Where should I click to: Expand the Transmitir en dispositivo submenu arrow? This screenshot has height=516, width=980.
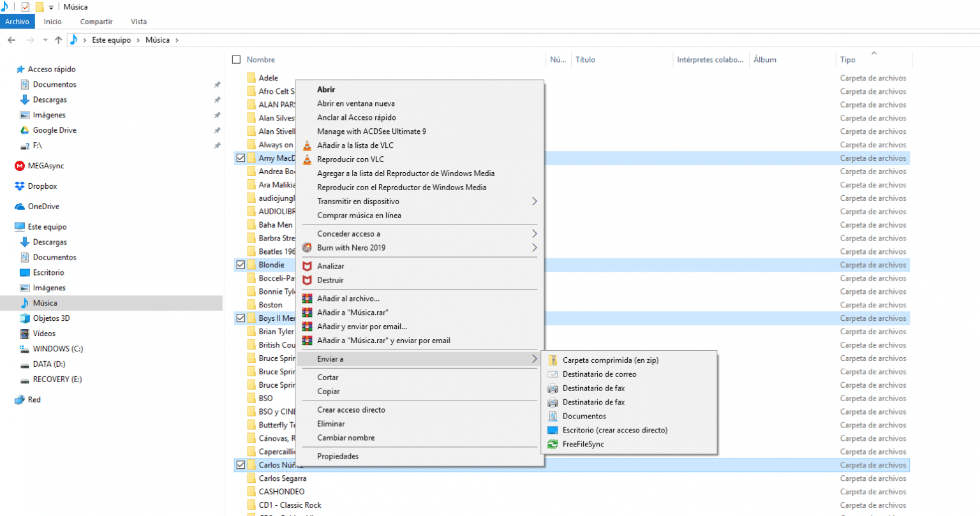[x=535, y=202]
